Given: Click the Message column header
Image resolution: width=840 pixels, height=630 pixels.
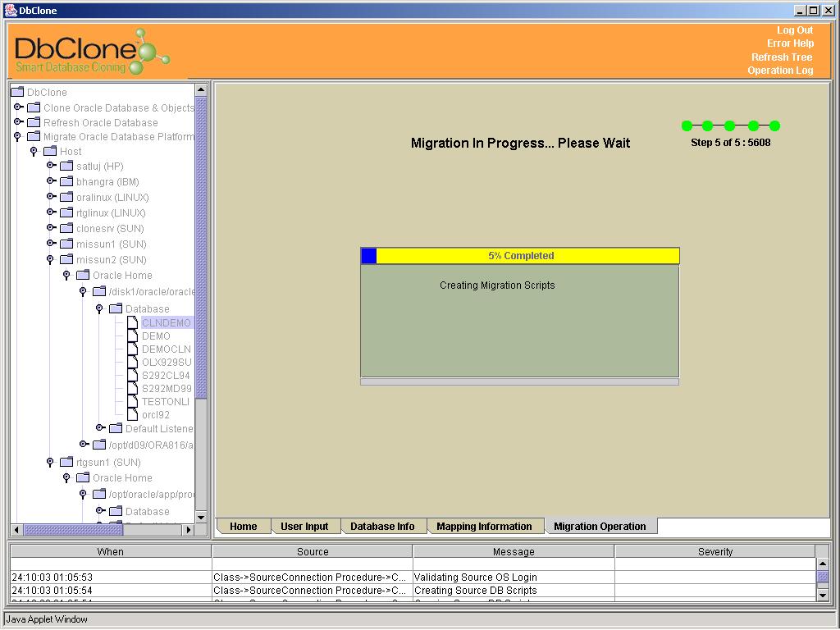Looking at the screenshot, I should [514, 551].
